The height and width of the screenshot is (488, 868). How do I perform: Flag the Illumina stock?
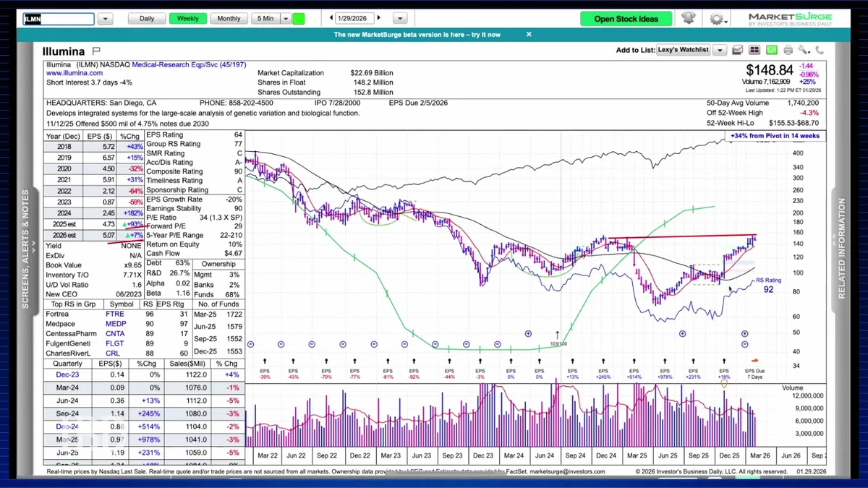coord(97,51)
